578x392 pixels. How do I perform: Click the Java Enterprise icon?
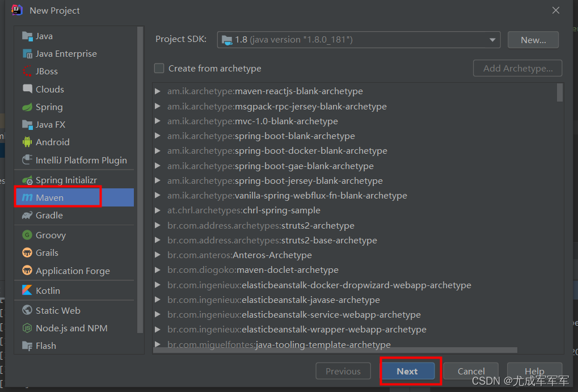click(27, 54)
